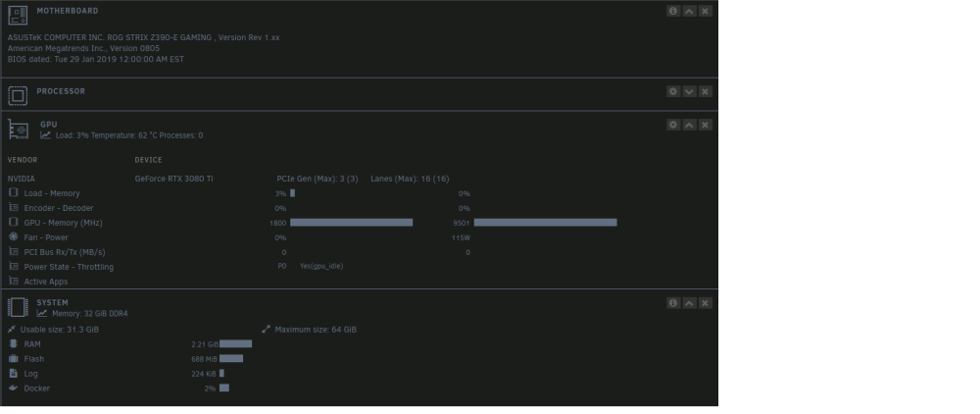The height and width of the screenshot is (414, 980).
Task: Click the Usable size: 31.3 GiB text
Action: coord(60,330)
